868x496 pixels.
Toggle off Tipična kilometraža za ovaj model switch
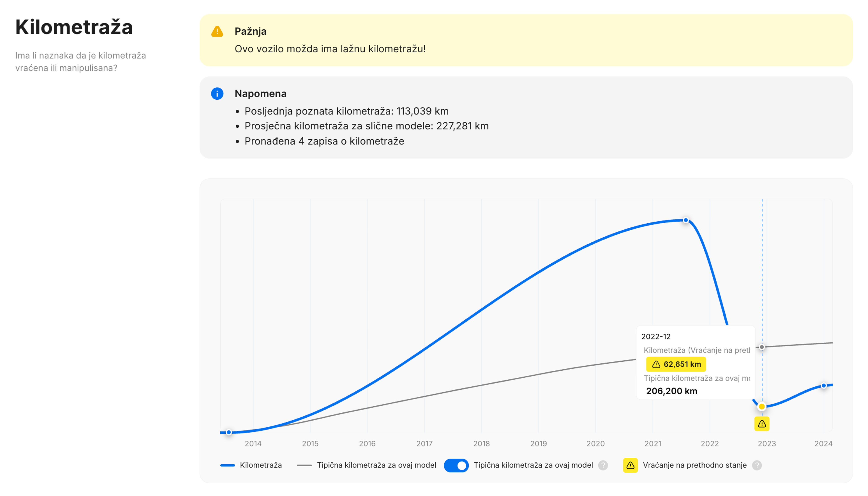456,465
